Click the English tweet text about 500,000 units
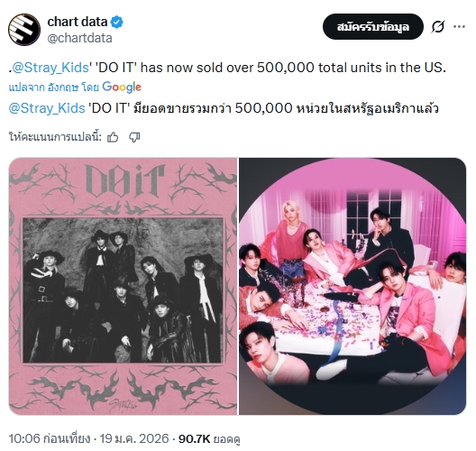Viewport: 476px width, 451px height. [x=227, y=68]
